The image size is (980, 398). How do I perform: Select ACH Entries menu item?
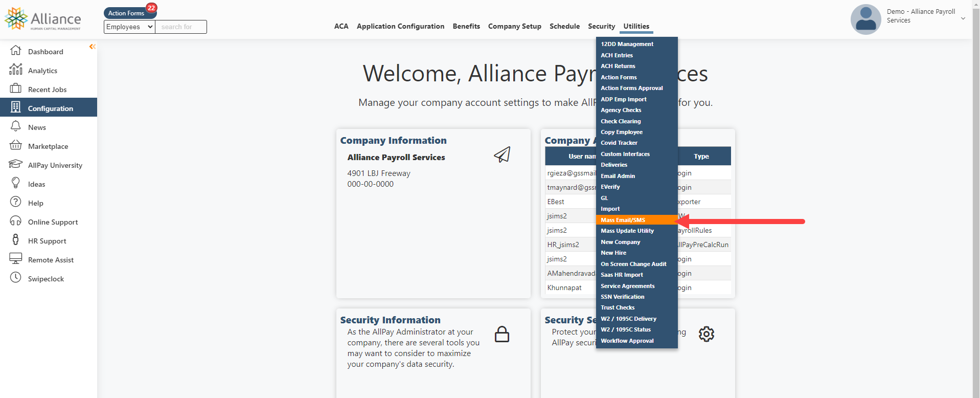tap(637, 55)
